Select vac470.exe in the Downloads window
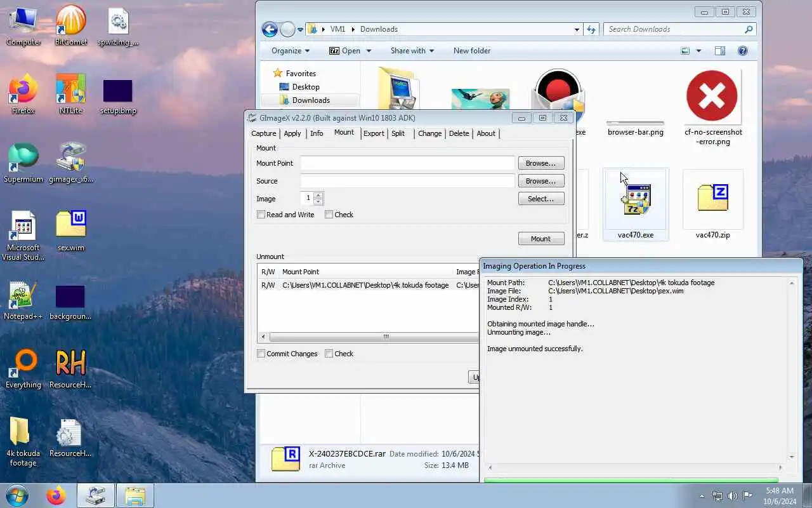 point(636,204)
